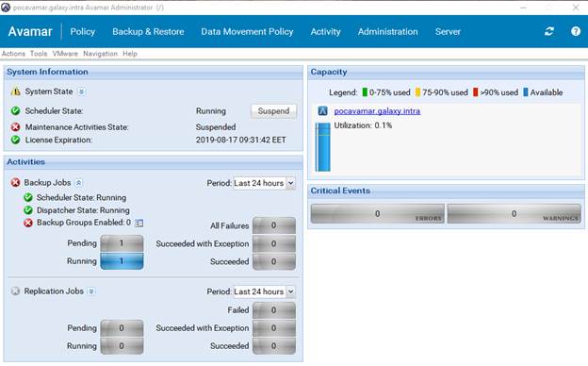The width and height of the screenshot is (588, 366).
Task: Open the Tools menu
Action: tap(39, 54)
